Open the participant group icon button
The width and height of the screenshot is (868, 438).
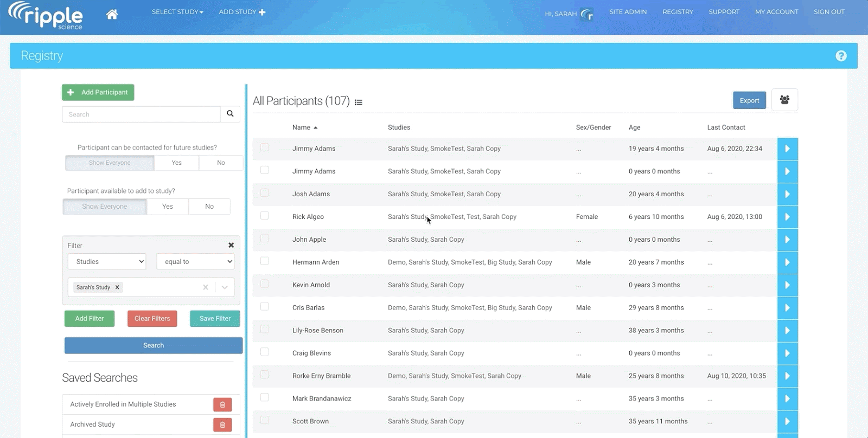(x=784, y=100)
